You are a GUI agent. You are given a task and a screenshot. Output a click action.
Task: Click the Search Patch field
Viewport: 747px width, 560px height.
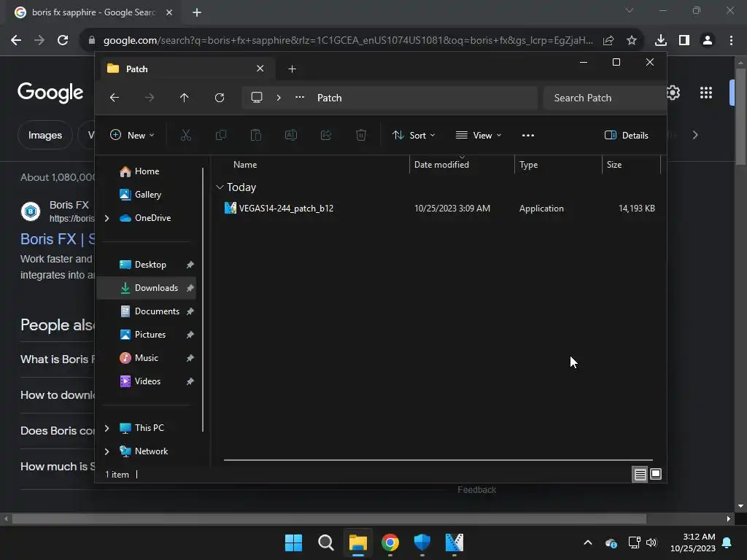click(605, 98)
